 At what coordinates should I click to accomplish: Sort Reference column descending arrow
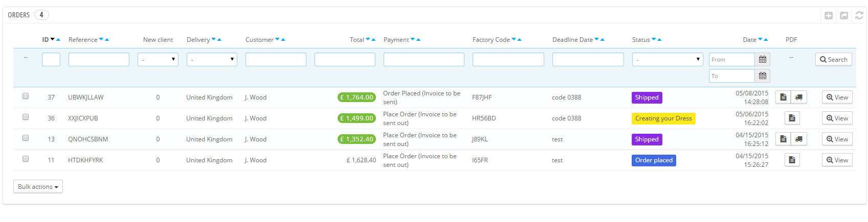101,39
